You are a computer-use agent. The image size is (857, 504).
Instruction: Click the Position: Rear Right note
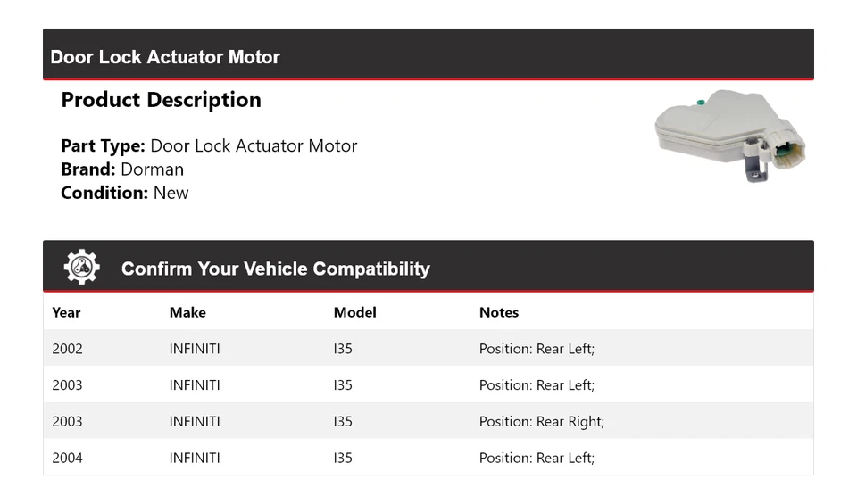click(x=541, y=421)
